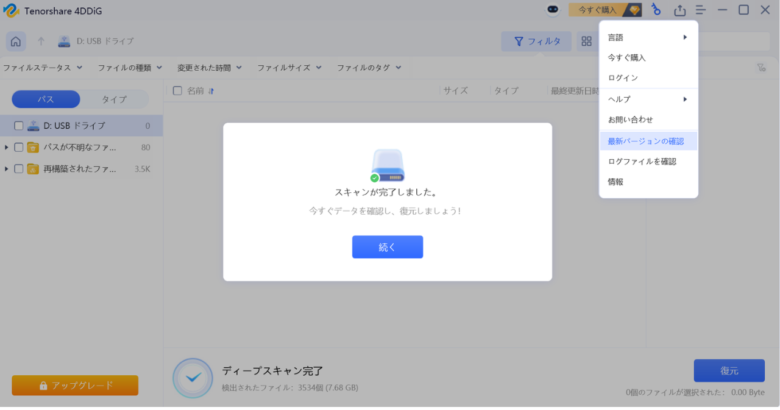
Task: Check the パスが不明なファ... folder checkbox
Action: point(18,147)
